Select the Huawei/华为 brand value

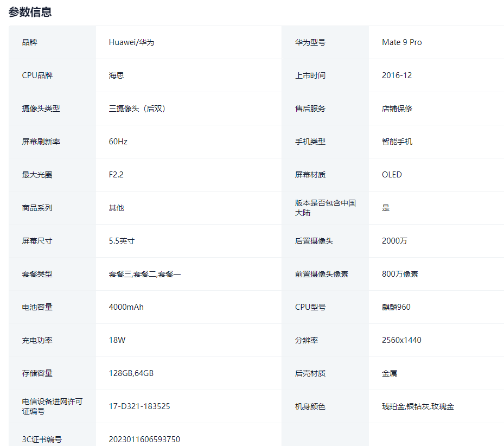click(x=131, y=42)
